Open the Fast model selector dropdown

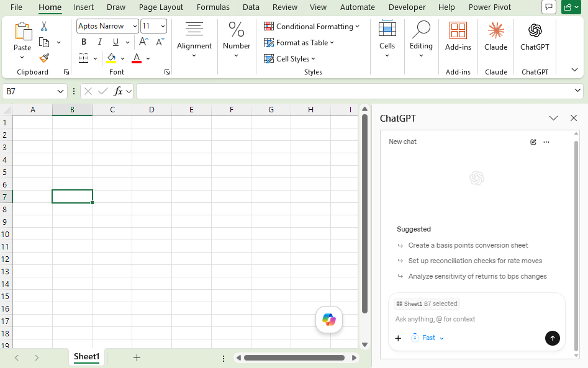click(428, 338)
